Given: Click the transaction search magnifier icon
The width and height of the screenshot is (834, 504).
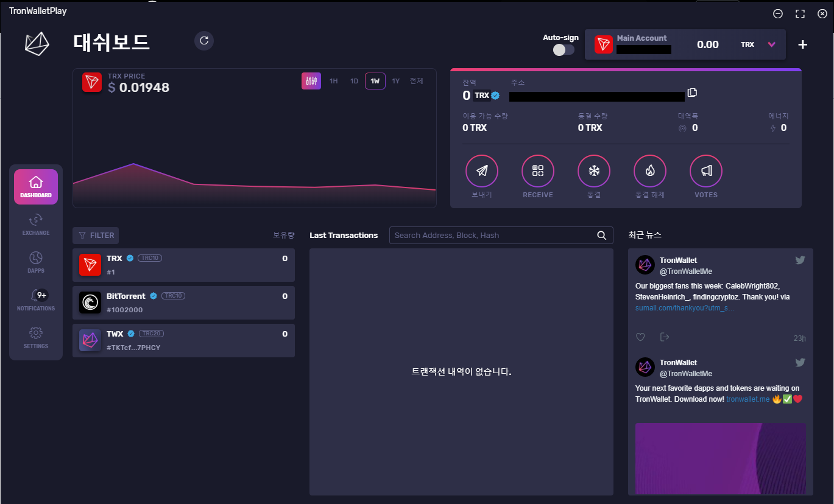Looking at the screenshot, I should click(x=601, y=236).
